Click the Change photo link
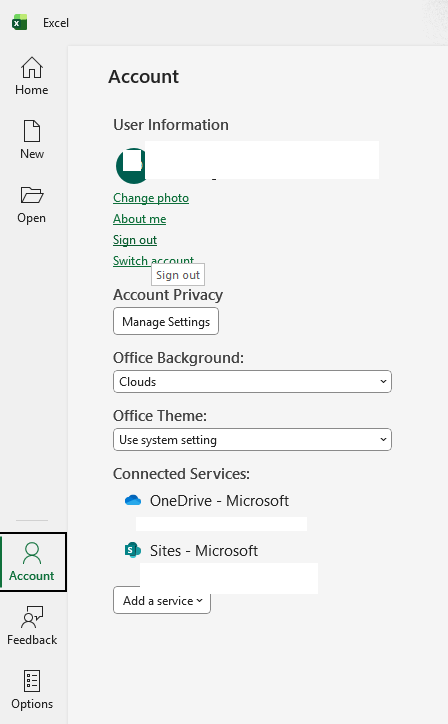Image resolution: width=448 pixels, height=724 pixels. click(x=151, y=198)
